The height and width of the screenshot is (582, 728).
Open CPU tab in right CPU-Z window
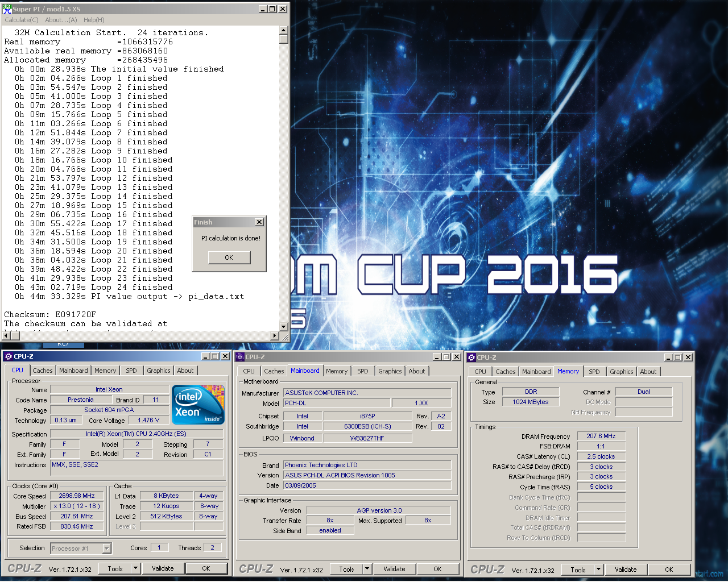pos(481,372)
